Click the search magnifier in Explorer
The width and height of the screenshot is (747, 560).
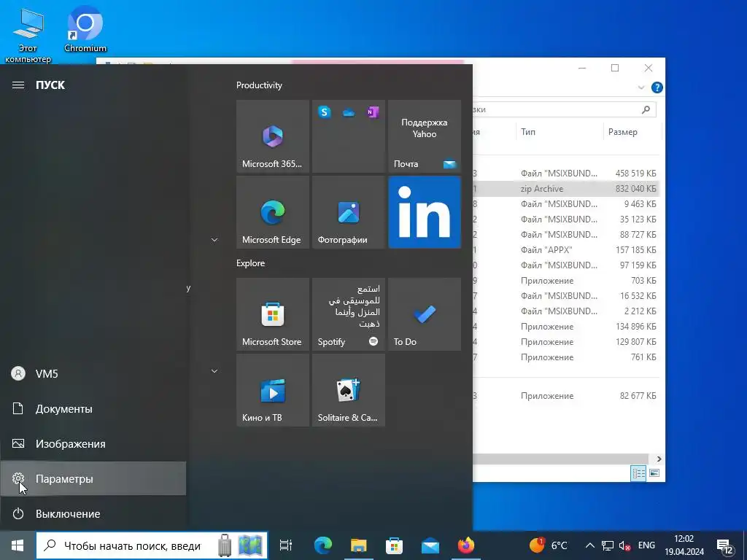(646, 109)
